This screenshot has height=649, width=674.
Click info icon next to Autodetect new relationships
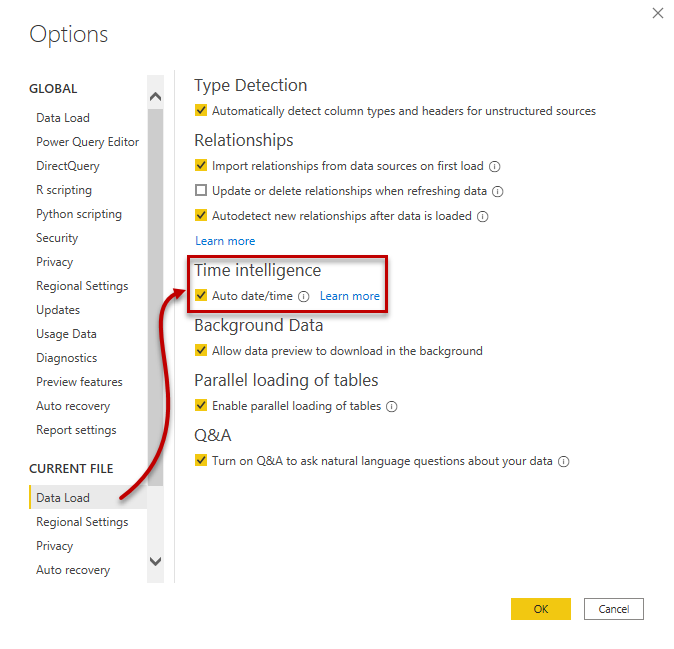(x=483, y=216)
